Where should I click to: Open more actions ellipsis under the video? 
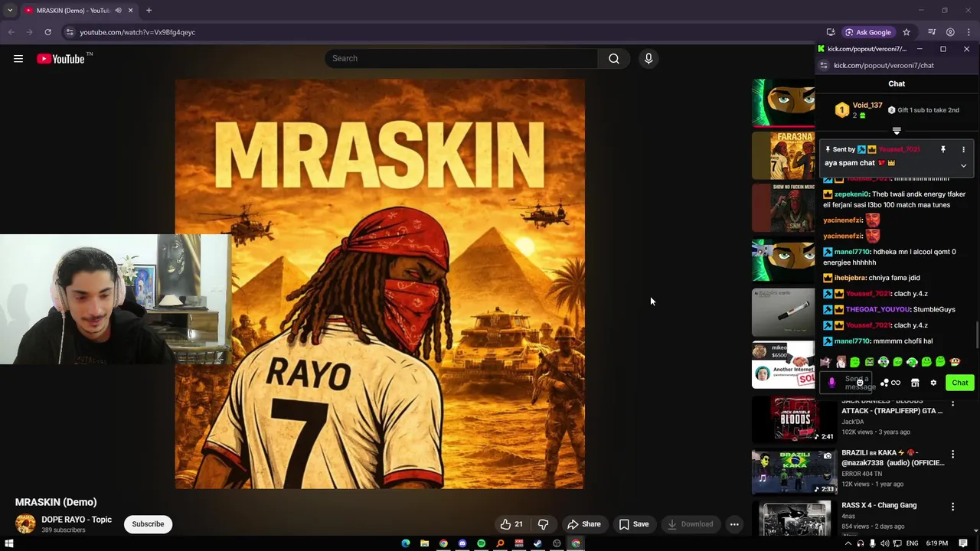point(734,524)
